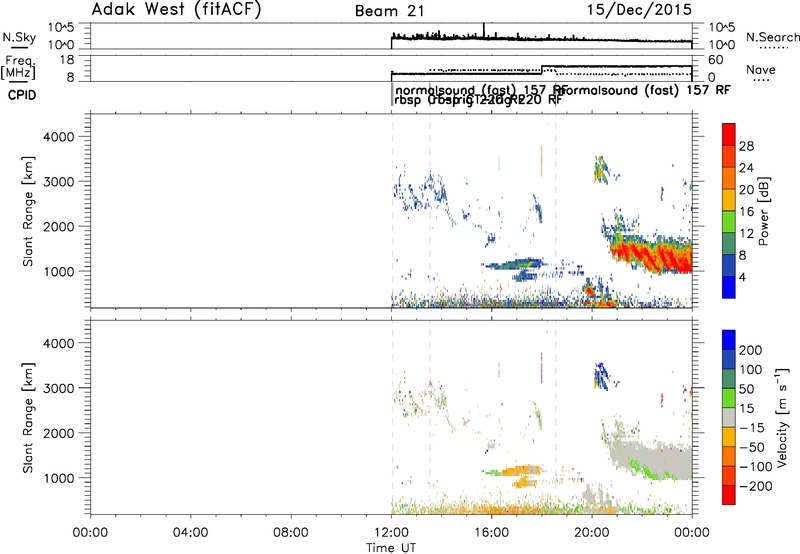Click the '200' label on Velocity colorbar
Image resolution: width=800 pixels, height=554 pixels.
coord(751,350)
